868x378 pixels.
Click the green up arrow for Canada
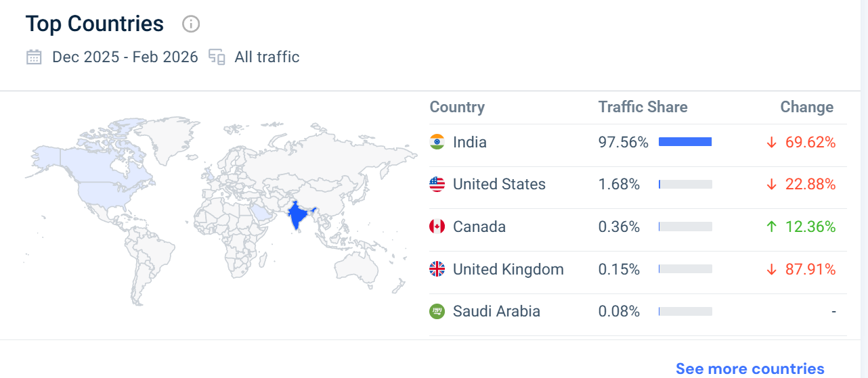pos(771,227)
